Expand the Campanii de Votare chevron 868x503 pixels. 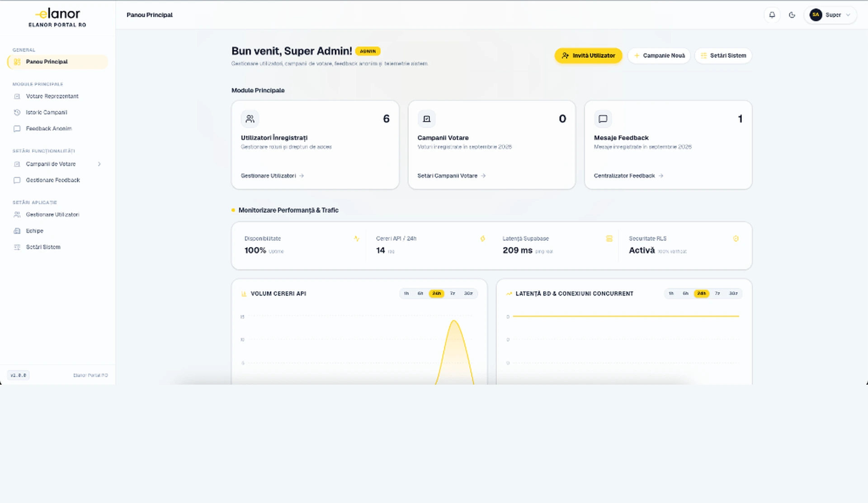tap(99, 164)
